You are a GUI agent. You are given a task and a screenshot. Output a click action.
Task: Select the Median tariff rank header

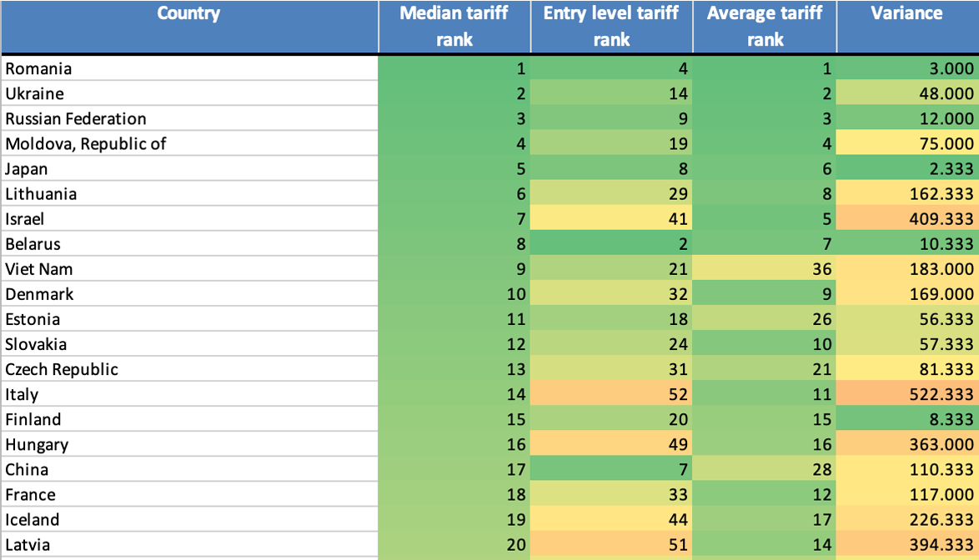pyautogui.click(x=454, y=26)
